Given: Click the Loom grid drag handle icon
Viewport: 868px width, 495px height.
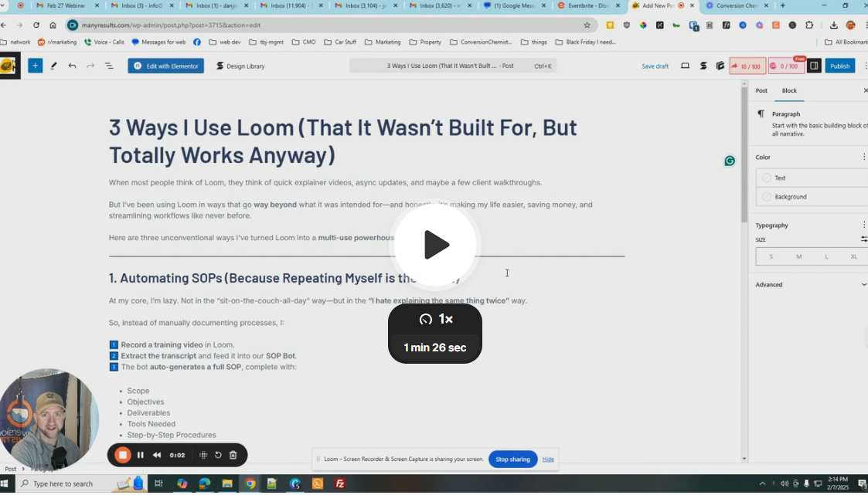Looking at the screenshot, I should (x=203, y=455).
